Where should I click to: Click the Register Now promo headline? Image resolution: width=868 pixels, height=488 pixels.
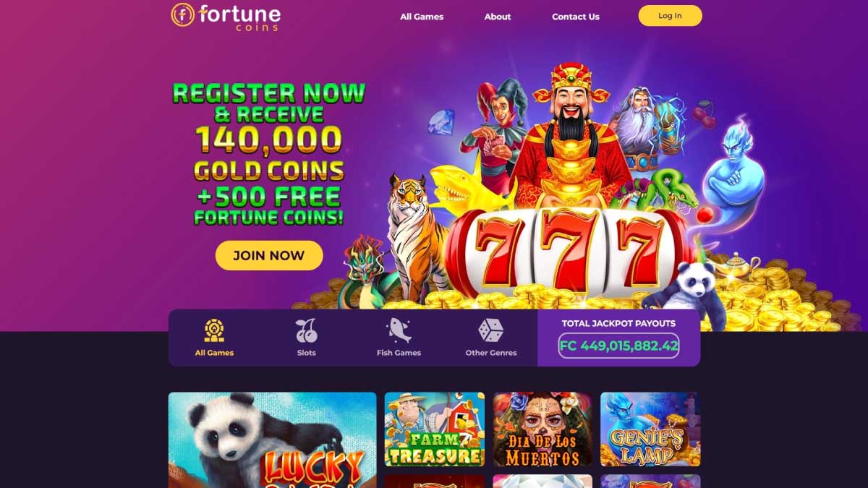pos(268,93)
